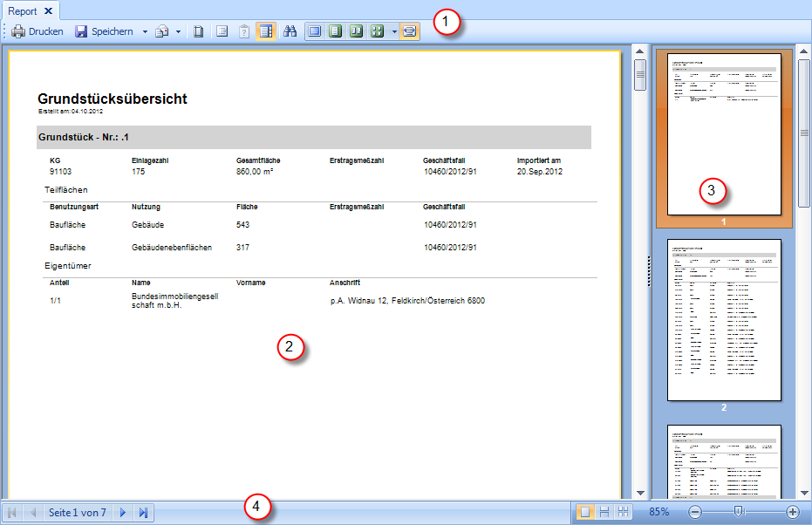Jump to the last page arrow

pyautogui.click(x=143, y=513)
